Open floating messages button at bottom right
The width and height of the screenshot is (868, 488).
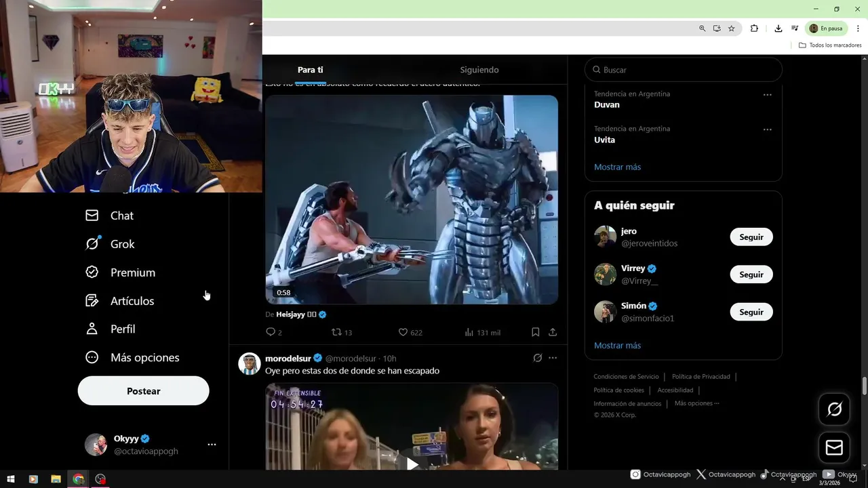point(834,448)
